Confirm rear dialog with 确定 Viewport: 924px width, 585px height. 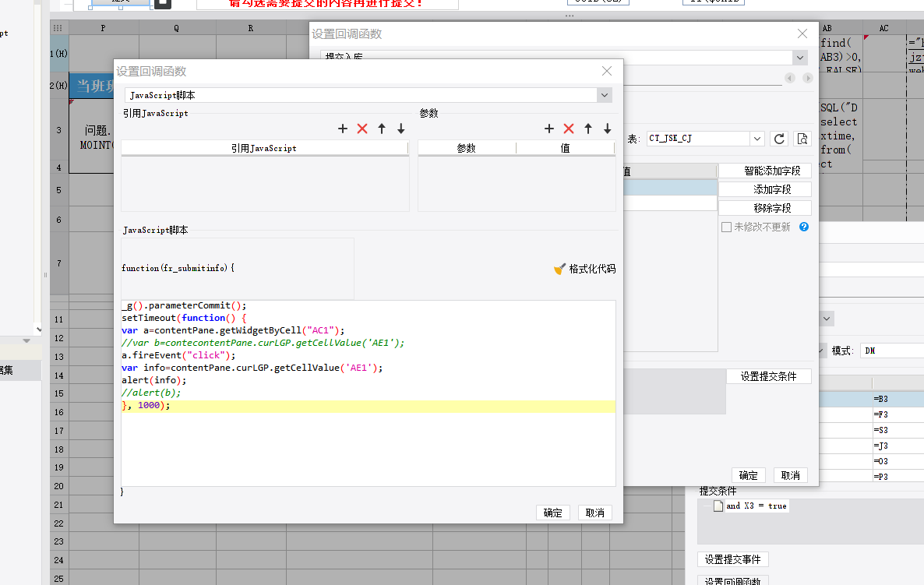(x=749, y=475)
